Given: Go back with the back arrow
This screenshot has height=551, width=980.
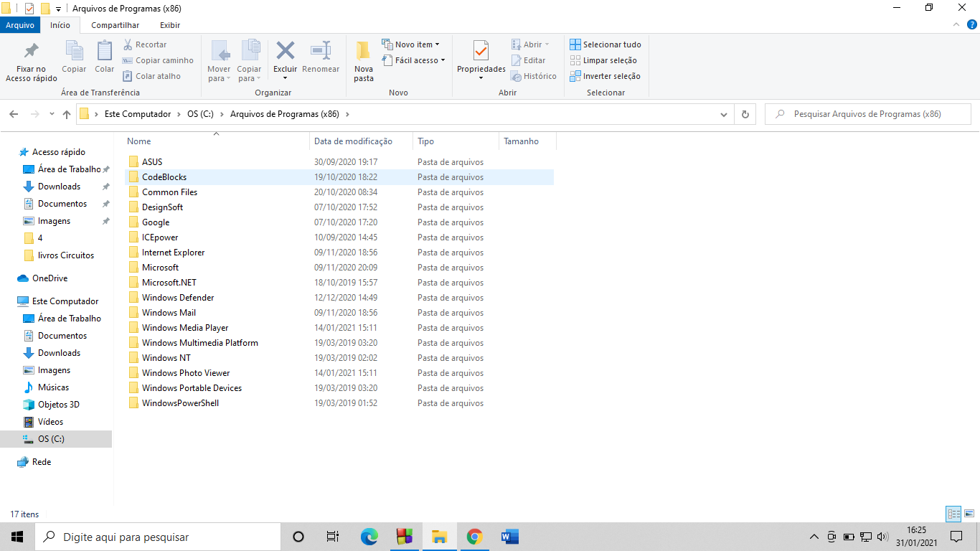Looking at the screenshot, I should [x=14, y=114].
